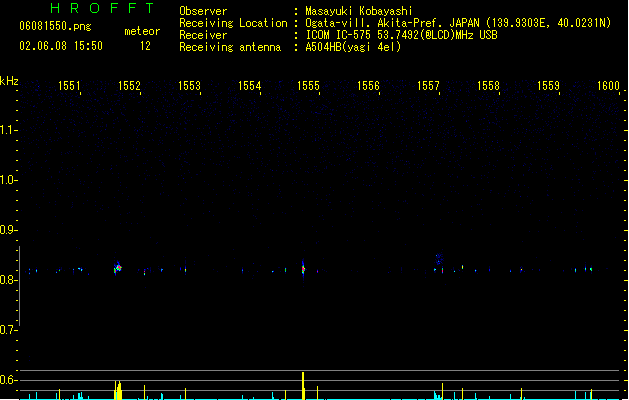Click the Receiving antenna field label

click(230, 47)
